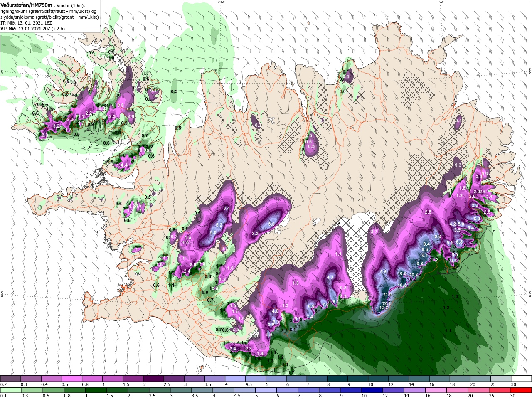Pick the snow-scale swatch between 1 and 1.5
Viewport: 532px width, 399px height.
(113, 379)
